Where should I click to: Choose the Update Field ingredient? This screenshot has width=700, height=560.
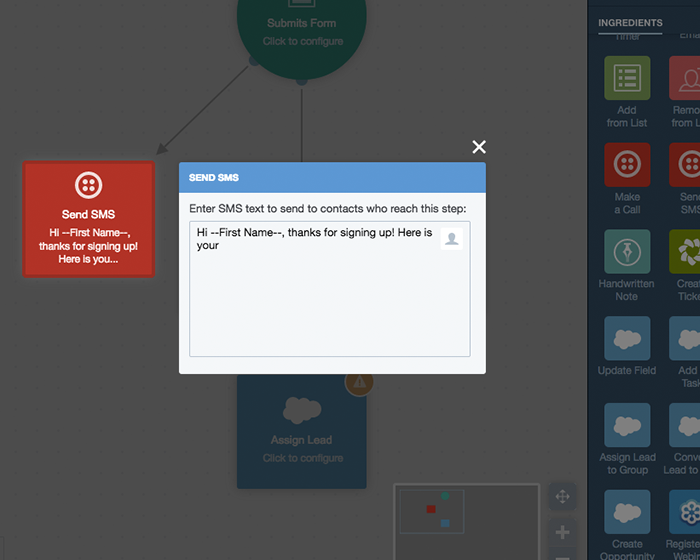627,338
